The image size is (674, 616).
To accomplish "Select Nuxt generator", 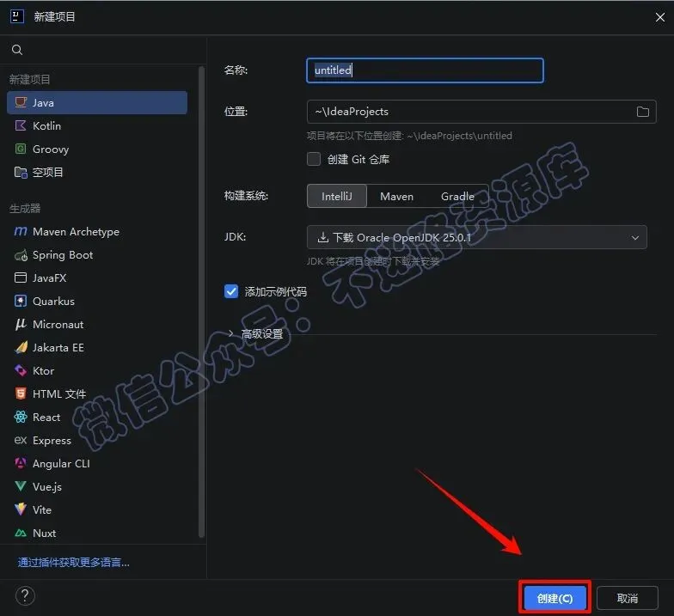I will (x=97, y=533).
